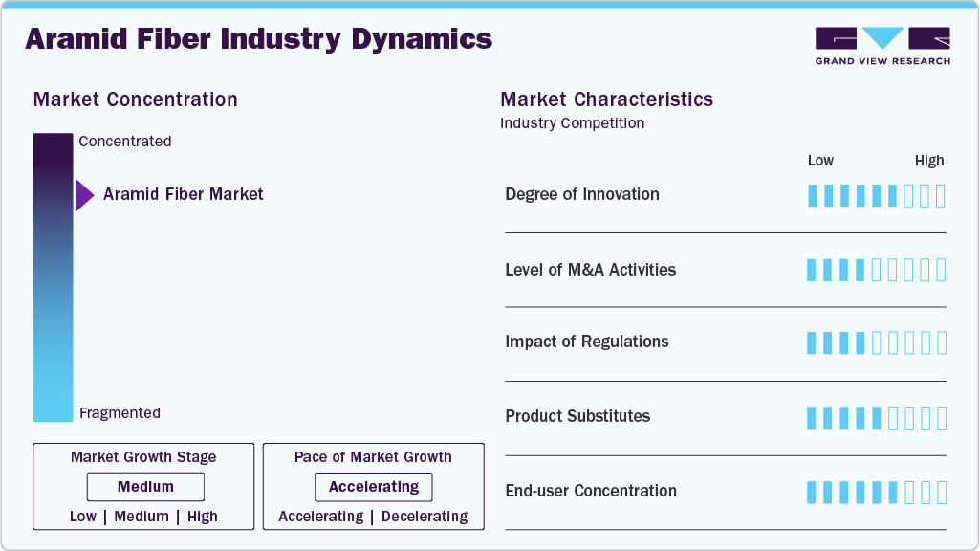The image size is (980, 551).
Task: Click the Concentrated label at scale top
Action: [x=125, y=142]
